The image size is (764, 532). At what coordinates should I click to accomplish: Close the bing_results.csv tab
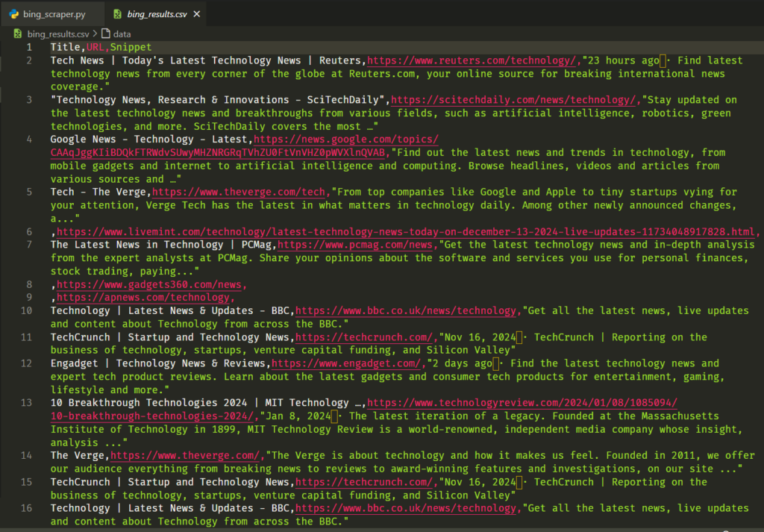point(196,14)
